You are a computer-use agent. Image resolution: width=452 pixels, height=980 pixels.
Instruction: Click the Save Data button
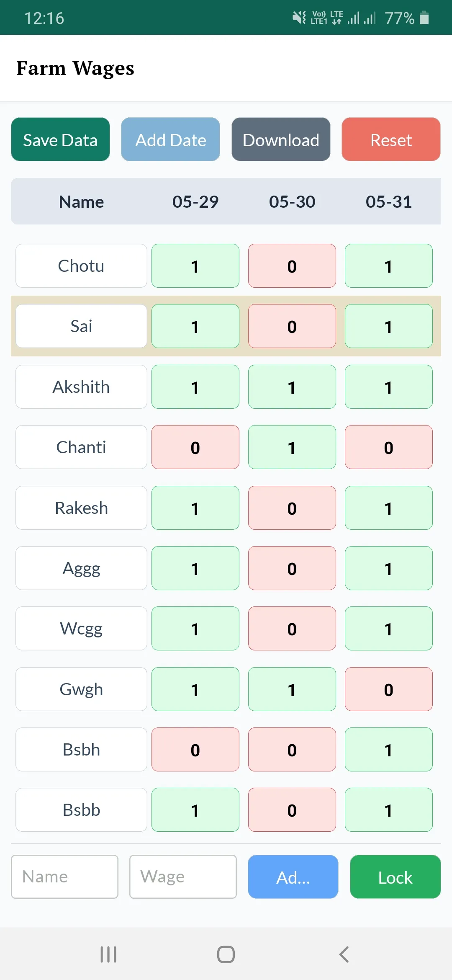coord(60,139)
